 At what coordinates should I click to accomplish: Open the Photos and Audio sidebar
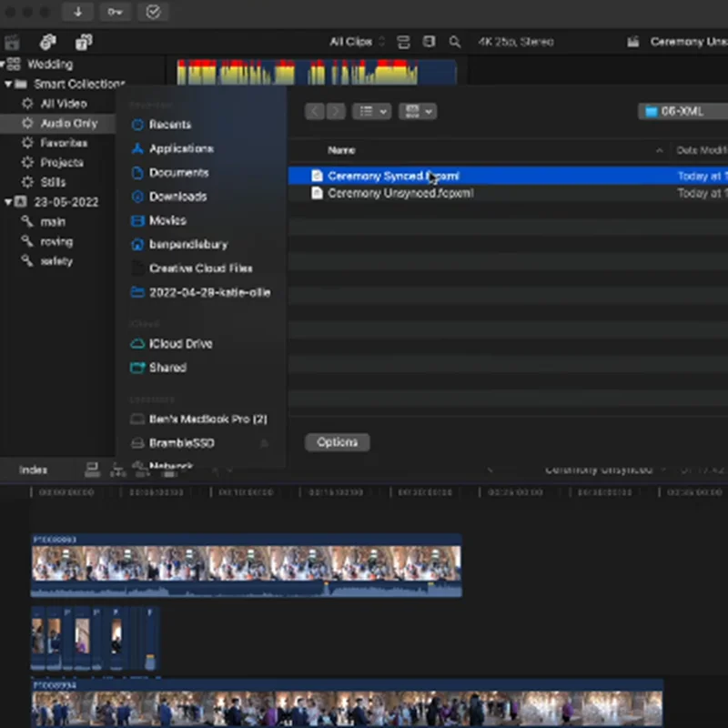48,42
